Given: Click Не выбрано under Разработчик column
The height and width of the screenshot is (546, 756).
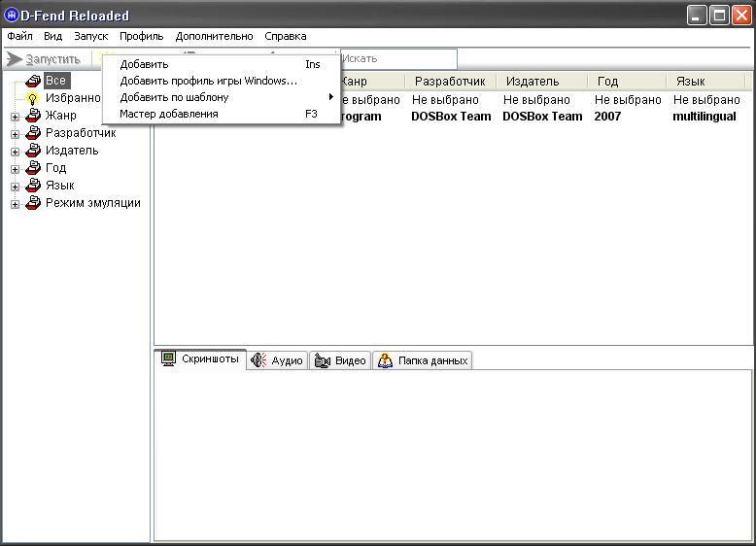Looking at the screenshot, I should coord(445,100).
